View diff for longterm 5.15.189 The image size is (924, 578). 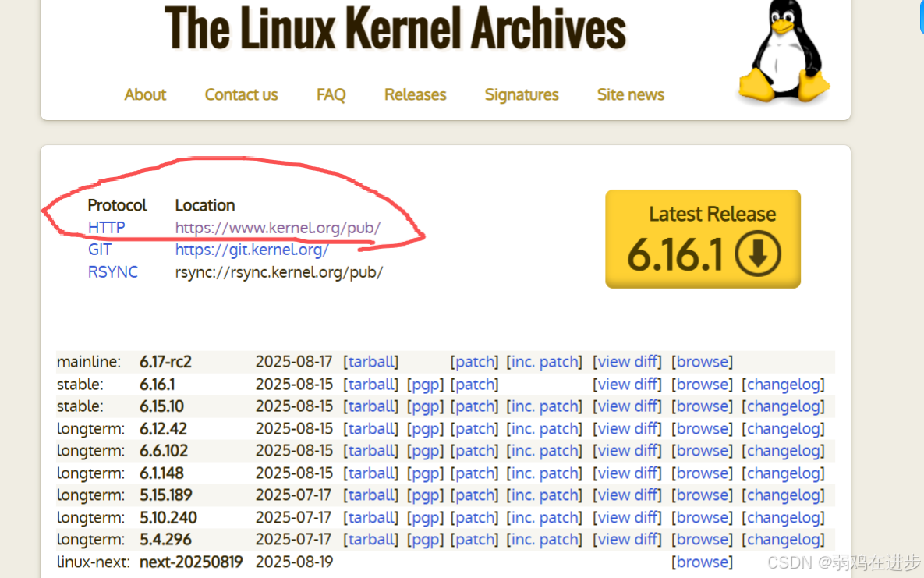point(627,495)
